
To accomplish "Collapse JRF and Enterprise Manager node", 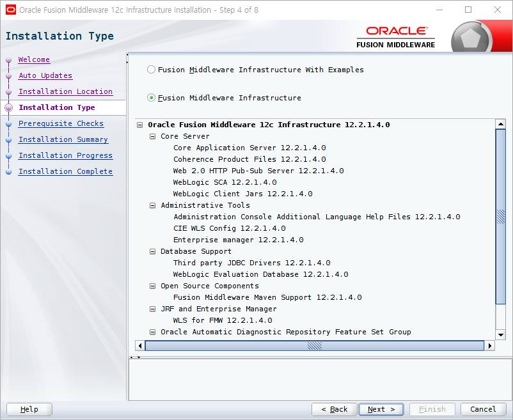I will point(152,309).
